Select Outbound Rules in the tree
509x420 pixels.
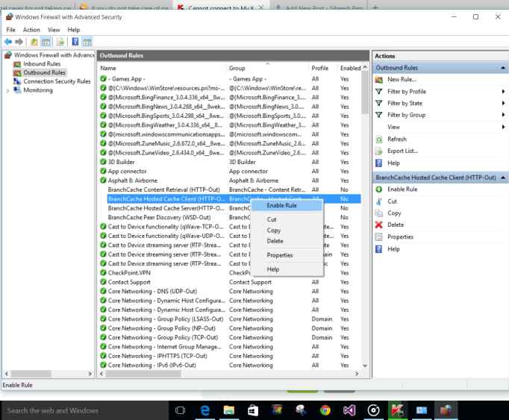[x=44, y=72]
